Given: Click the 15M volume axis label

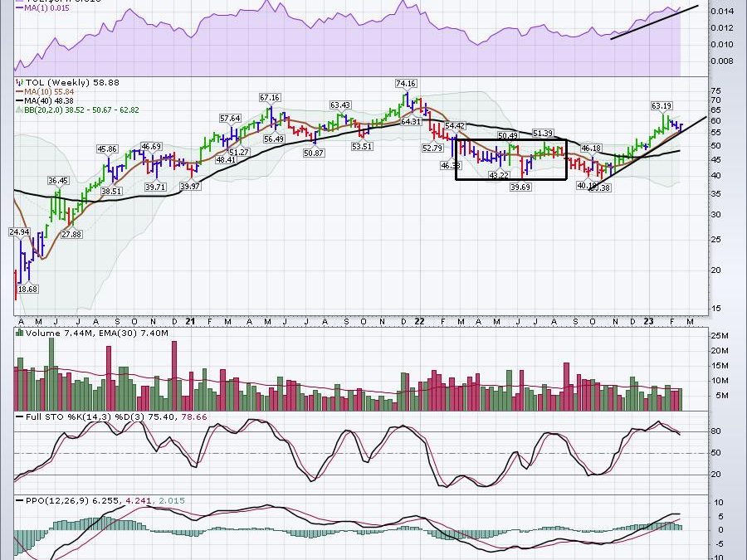Looking at the screenshot, I should (720, 366).
